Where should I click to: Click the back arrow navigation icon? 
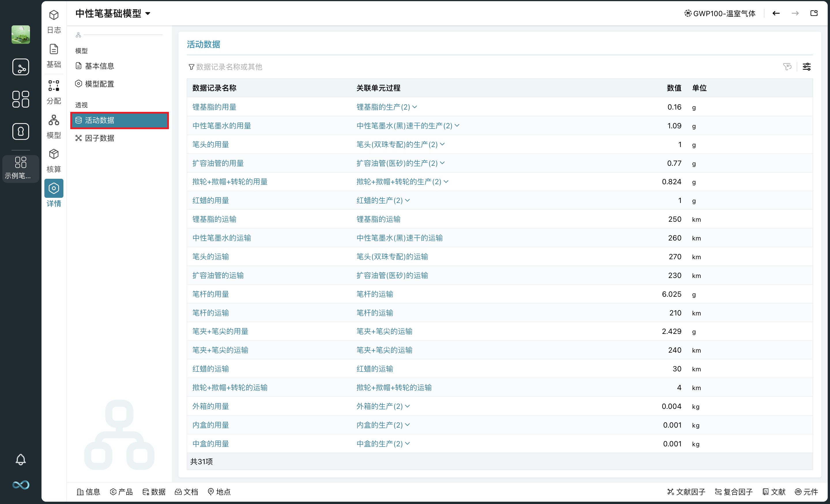[x=776, y=14]
